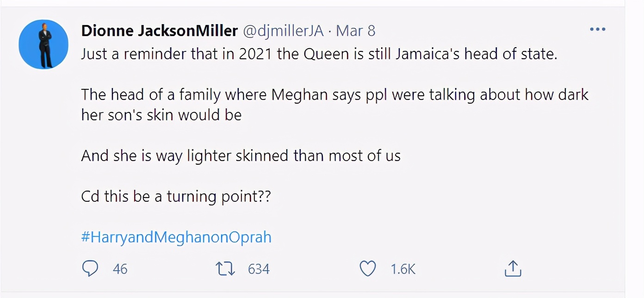Click the line starting "The head of a family"

point(334,95)
